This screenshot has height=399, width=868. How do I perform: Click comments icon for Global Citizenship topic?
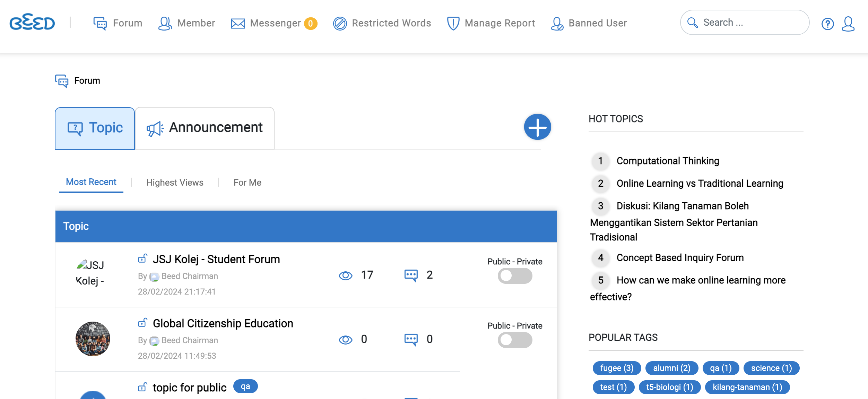(411, 340)
